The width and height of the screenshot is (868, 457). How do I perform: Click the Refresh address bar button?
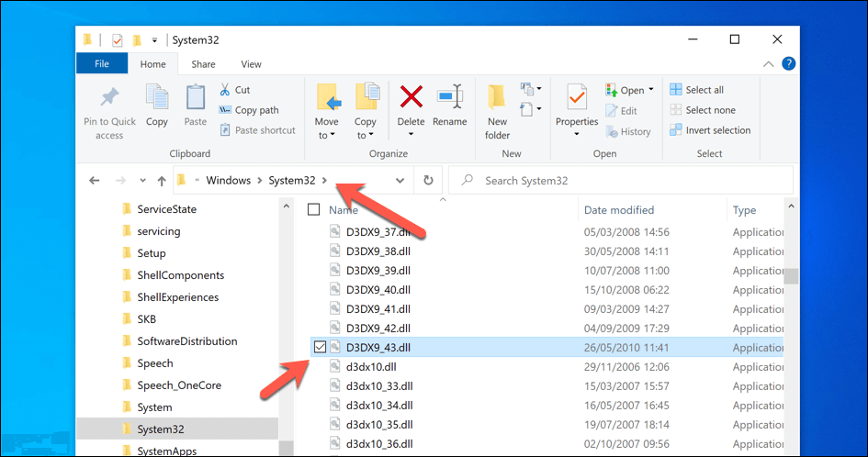428,181
